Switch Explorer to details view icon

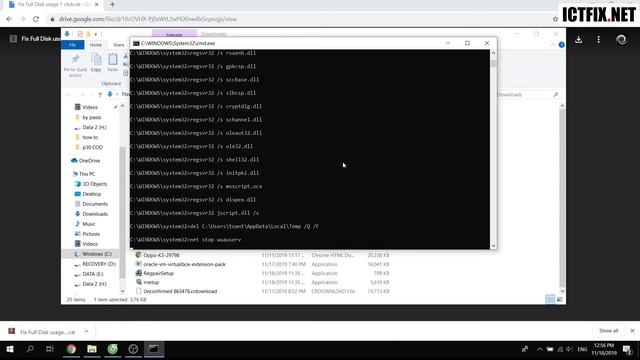[550, 300]
